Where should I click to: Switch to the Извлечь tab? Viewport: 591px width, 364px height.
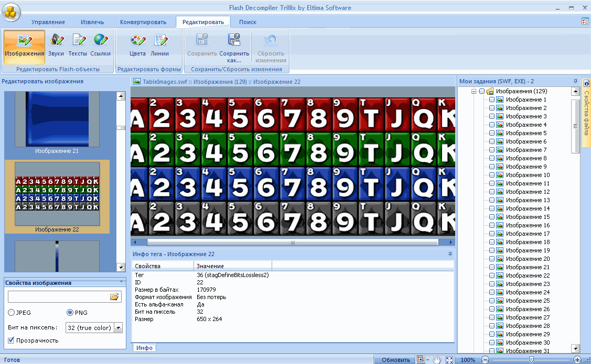tap(92, 22)
